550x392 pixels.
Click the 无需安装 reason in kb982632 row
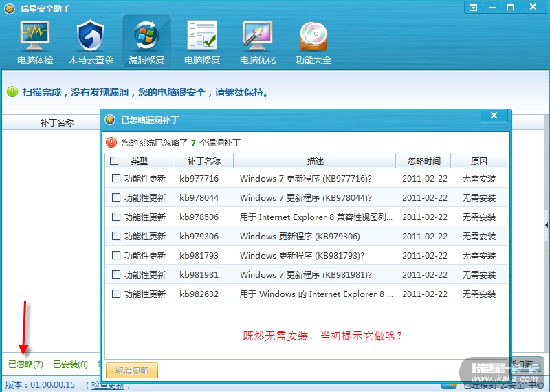pos(479,294)
